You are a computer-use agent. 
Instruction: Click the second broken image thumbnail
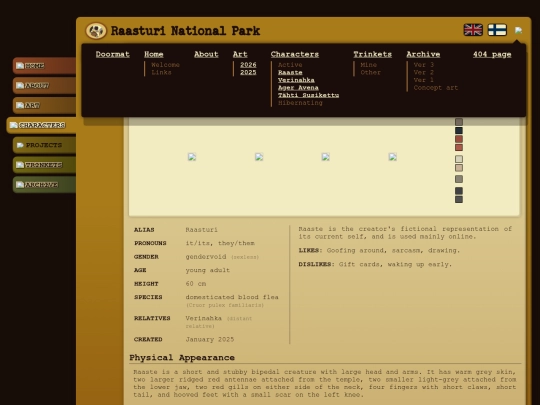click(x=259, y=157)
